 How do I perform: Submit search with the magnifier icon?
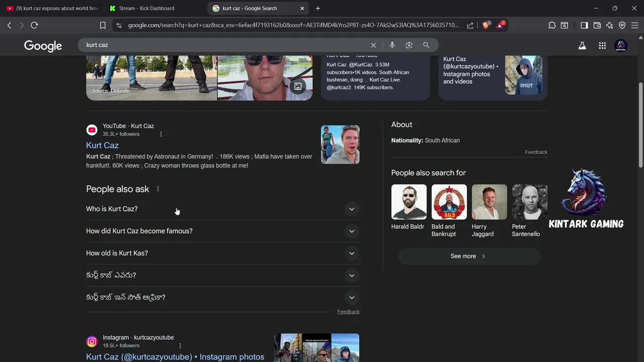[x=426, y=45]
